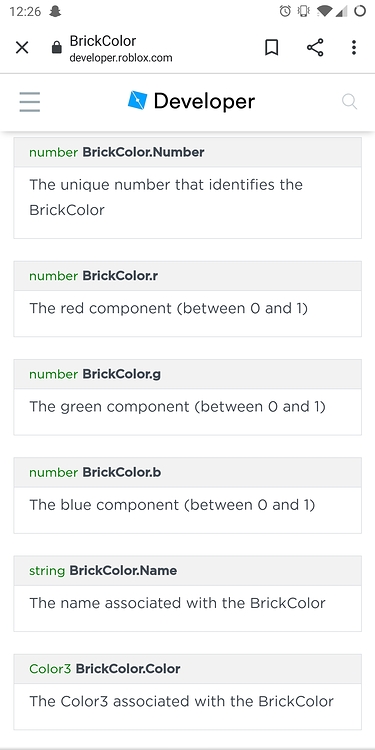Tap the string type keyword

click(47, 571)
